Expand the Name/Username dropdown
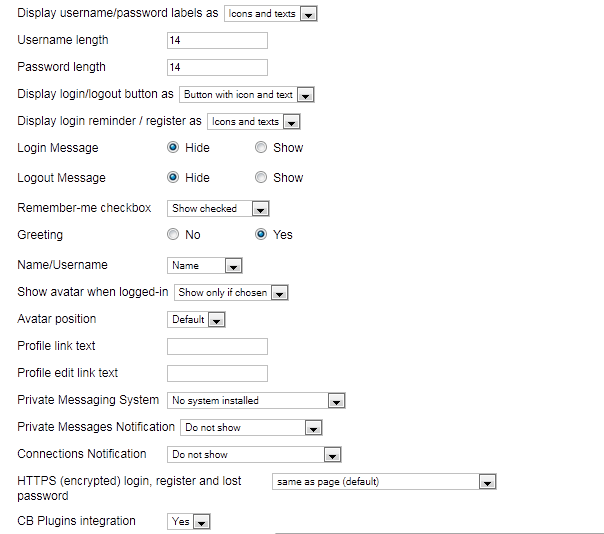The height and width of the screenshot is (534, 604). 205,266
